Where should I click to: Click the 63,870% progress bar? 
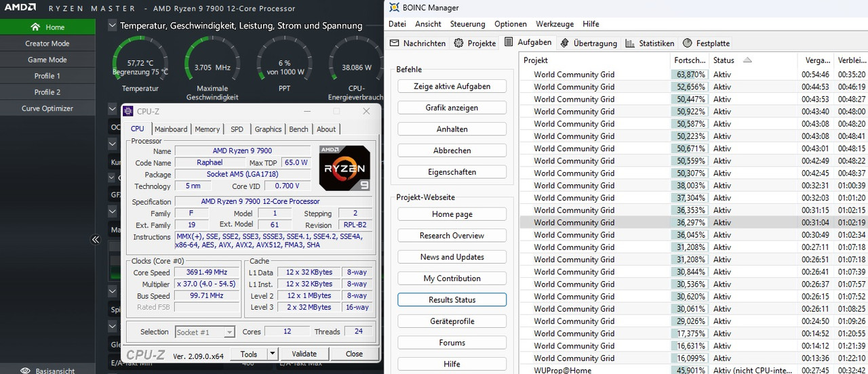click(x=690, y=75)
